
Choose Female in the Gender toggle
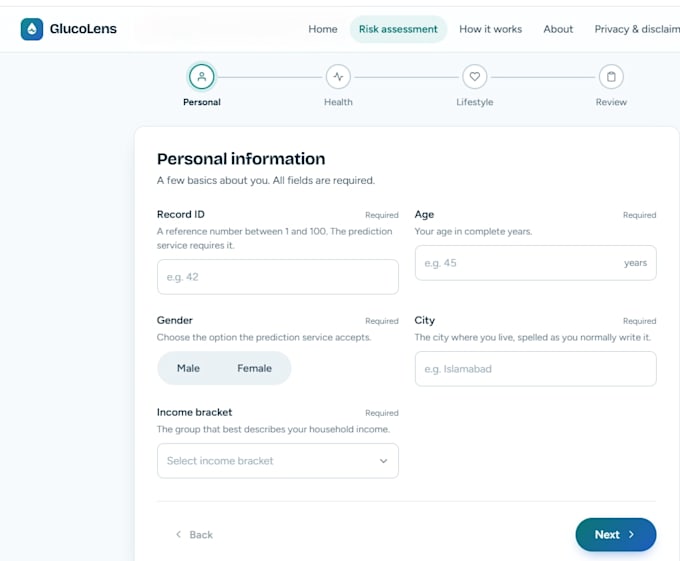(255, 368)
